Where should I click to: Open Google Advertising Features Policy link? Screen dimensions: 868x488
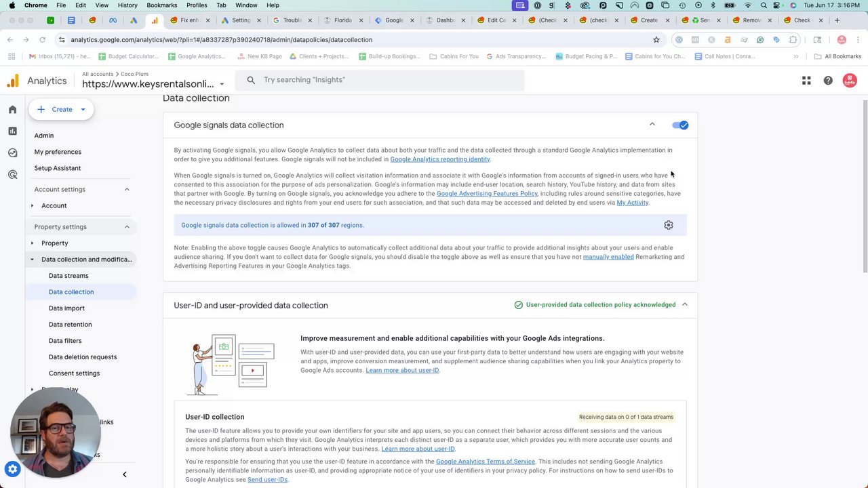(487, 194)
